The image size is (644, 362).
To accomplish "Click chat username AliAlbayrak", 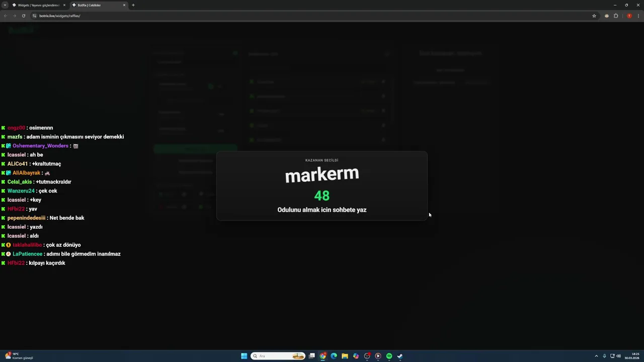I will 26,173.
